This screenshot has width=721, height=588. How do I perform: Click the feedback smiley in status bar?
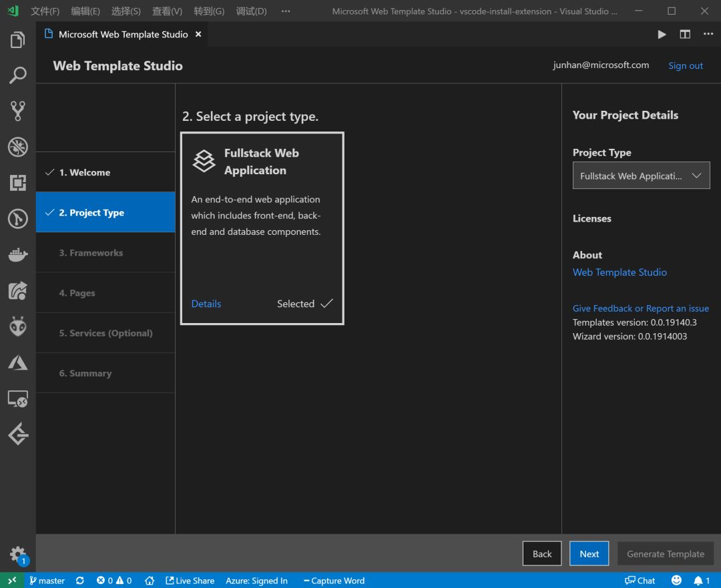click(676, 581)
